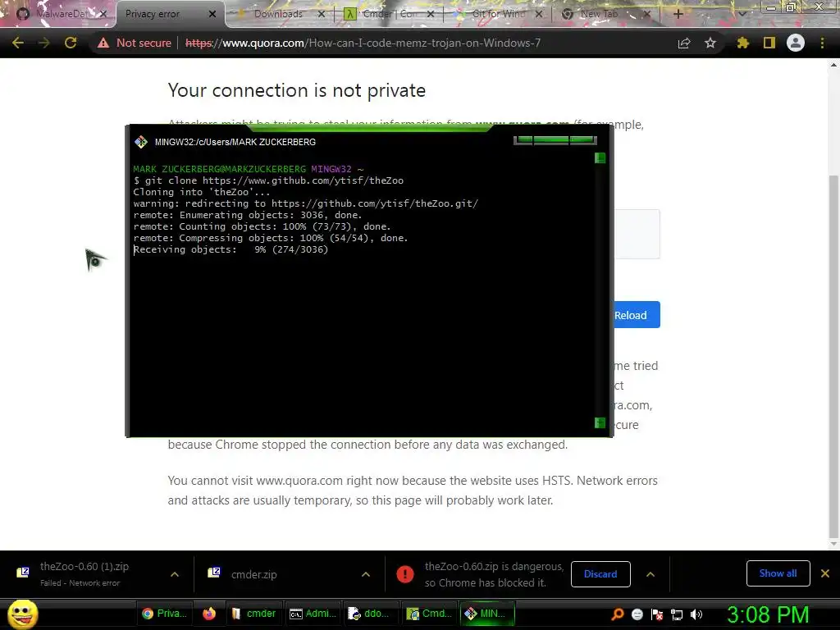The width and height of the screenshot is (840, 630).
Task: Expand options for blocked theZoo-0.60.zip
Action: tap(651, 574)
